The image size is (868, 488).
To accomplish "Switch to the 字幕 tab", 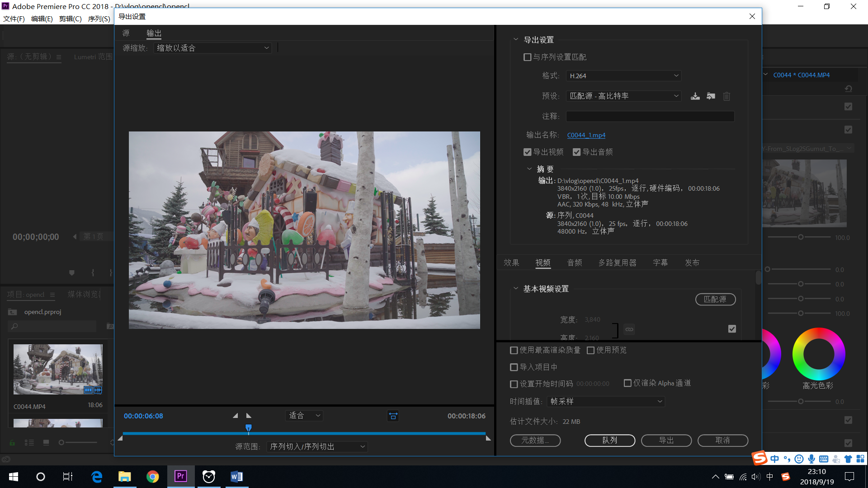I will coord(660,263).
